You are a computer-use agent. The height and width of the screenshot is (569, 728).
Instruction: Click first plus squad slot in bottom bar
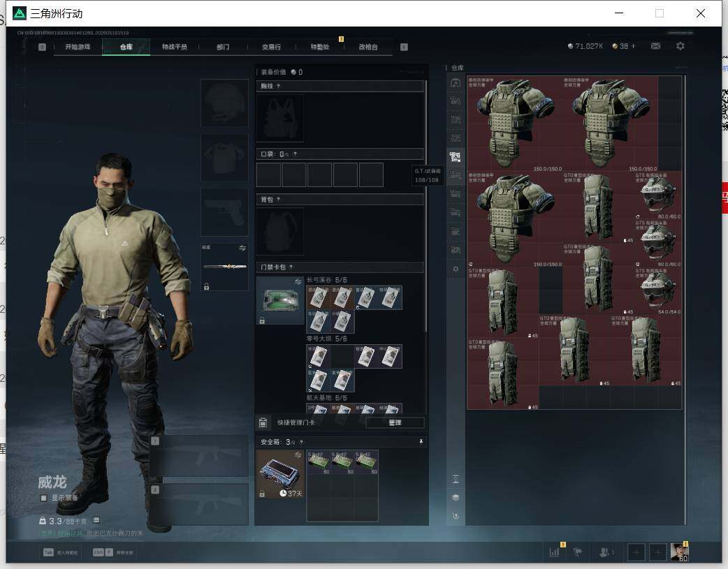pyautogui.click(x=636, y=552)
